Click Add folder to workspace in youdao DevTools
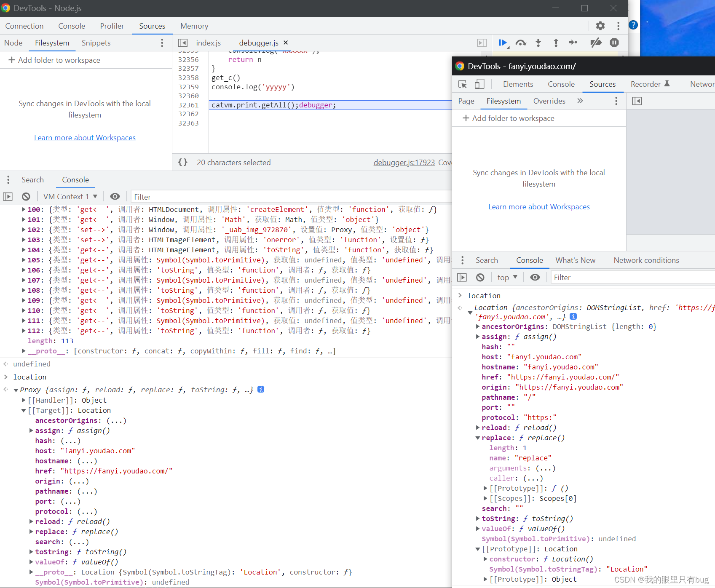 tap(509, 118)
